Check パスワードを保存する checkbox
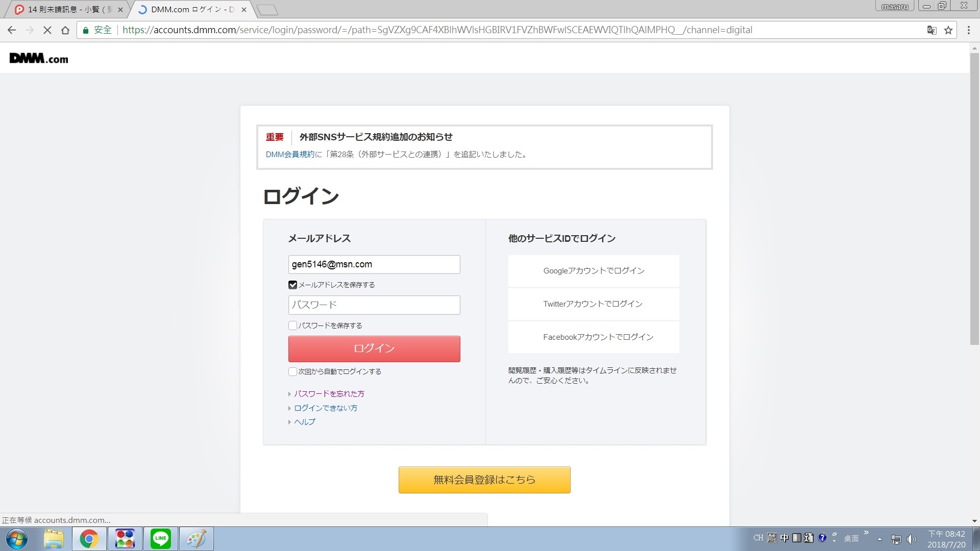Viewport: 980px width, 551px height. [x=293, y=325]
